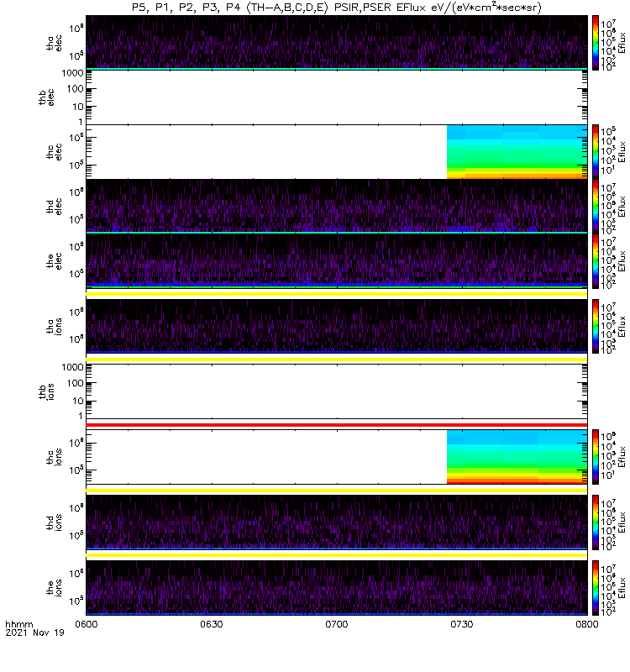Screen dimensions: 630x672
Task: Click inside the empty thb ions panel
Action: coord(337,391)
